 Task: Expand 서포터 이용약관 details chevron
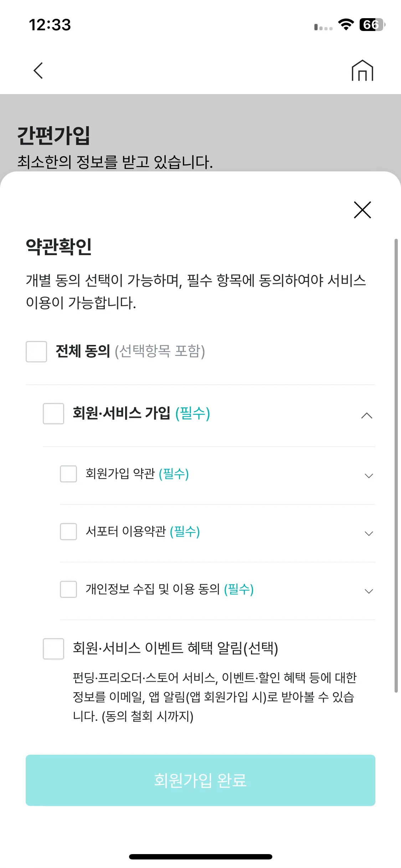point(369,533)
